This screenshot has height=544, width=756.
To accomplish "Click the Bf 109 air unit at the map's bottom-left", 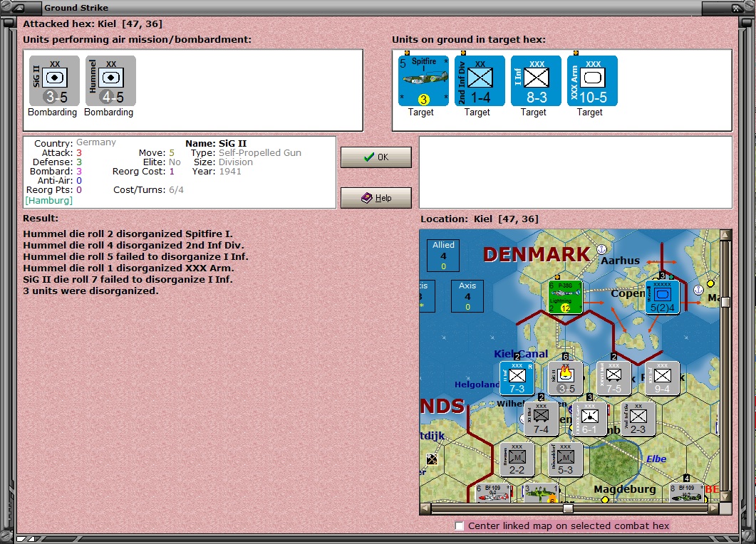I will (x=493, y=493).
